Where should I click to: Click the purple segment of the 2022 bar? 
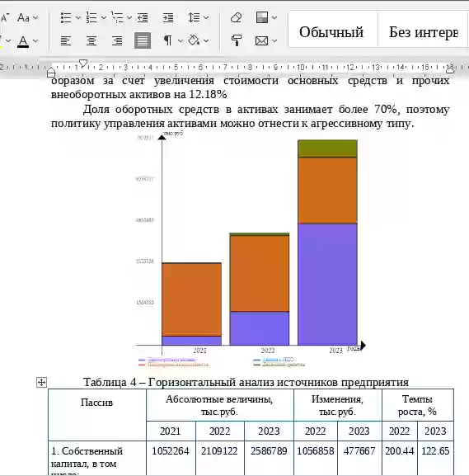pos(260,328)
